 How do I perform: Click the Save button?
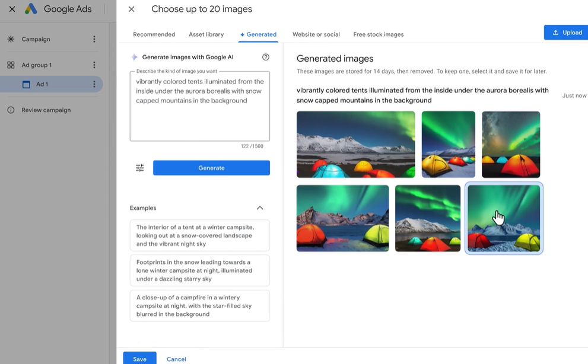pos(139,359)
